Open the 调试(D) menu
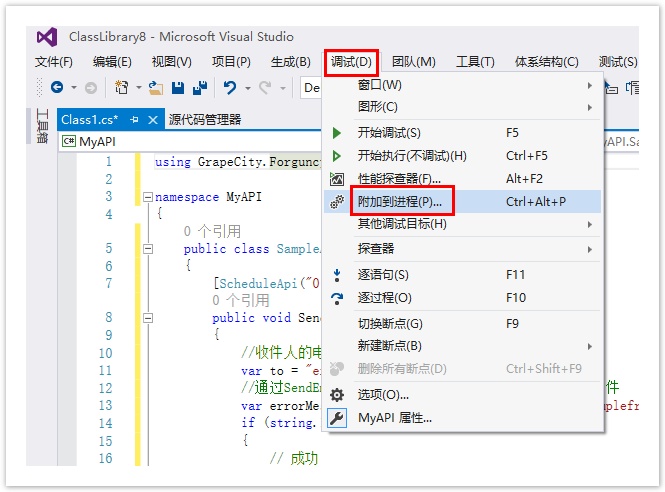Viewport: 665px width, 492px height. click(351, 62)
